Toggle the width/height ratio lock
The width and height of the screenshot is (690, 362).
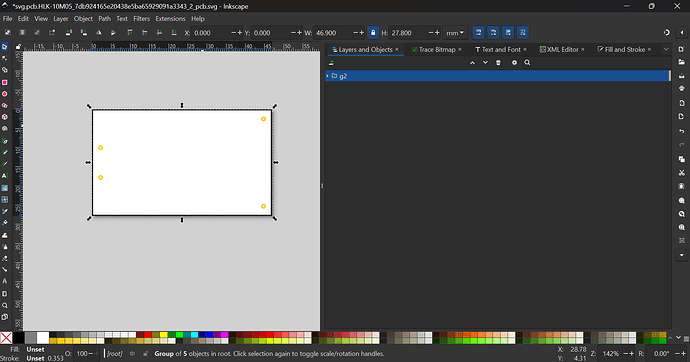pyautogui.click(x=373, y=33)
